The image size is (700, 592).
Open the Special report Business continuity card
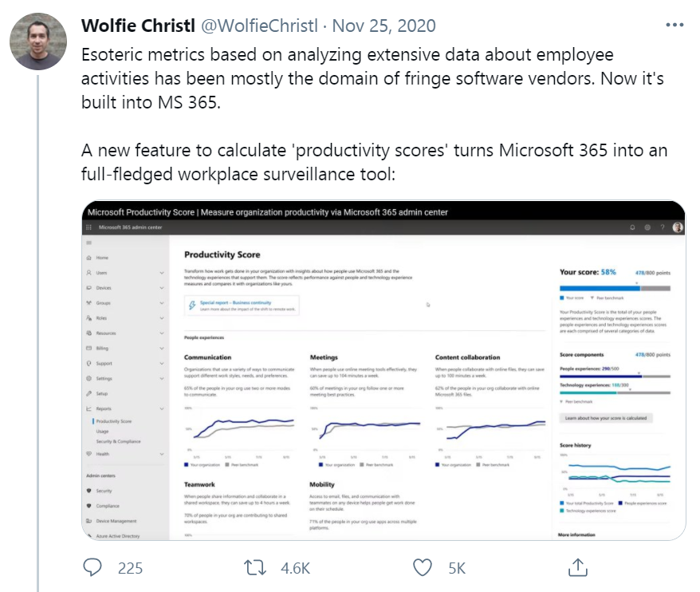point(242,306)
